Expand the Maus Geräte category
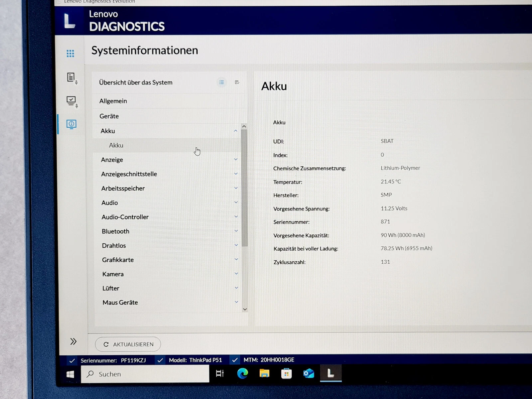The width and height of the screenshot is (532, 399). pos(236,302)
